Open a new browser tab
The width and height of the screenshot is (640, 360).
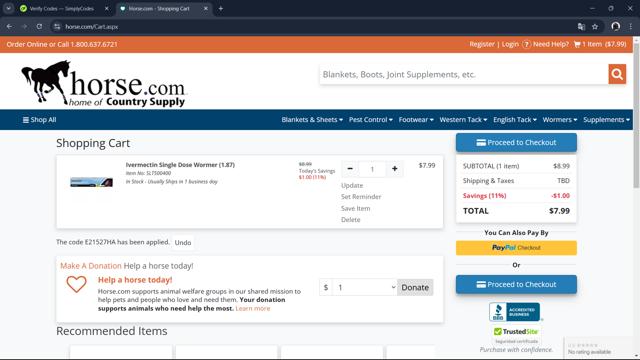pos(220,9)
